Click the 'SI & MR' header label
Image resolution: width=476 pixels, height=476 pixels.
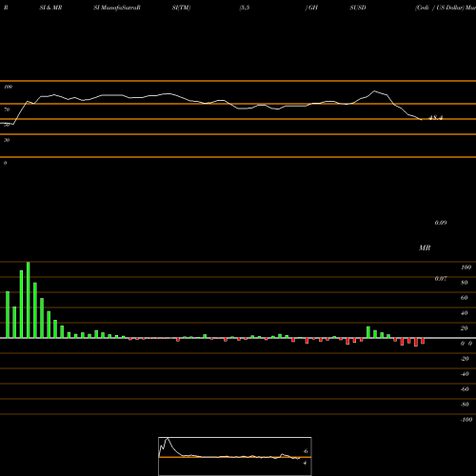[50, 8]
